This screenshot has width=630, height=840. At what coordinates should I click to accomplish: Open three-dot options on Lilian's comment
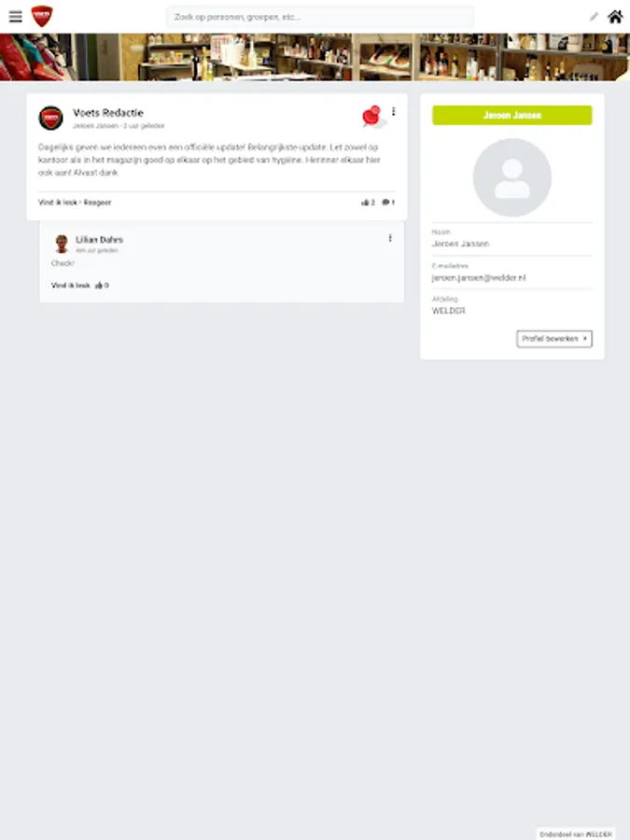(x=390, y=238)
